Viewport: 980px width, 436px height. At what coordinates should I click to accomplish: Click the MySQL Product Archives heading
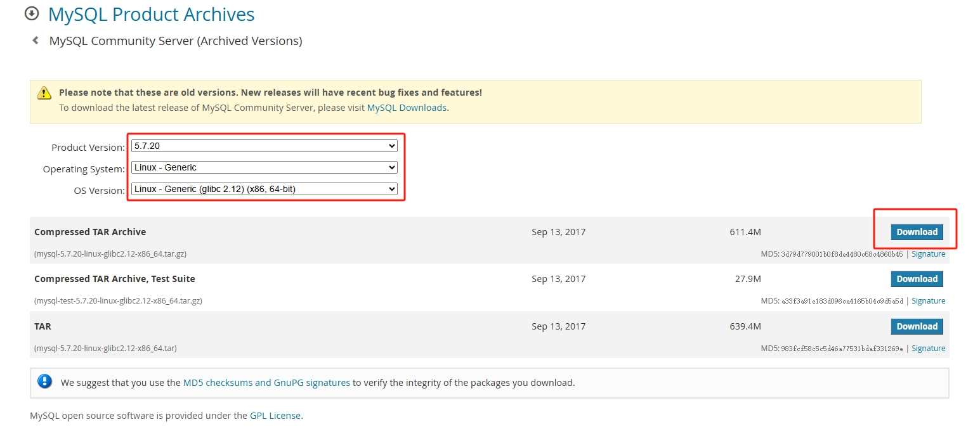pos(152,14)
